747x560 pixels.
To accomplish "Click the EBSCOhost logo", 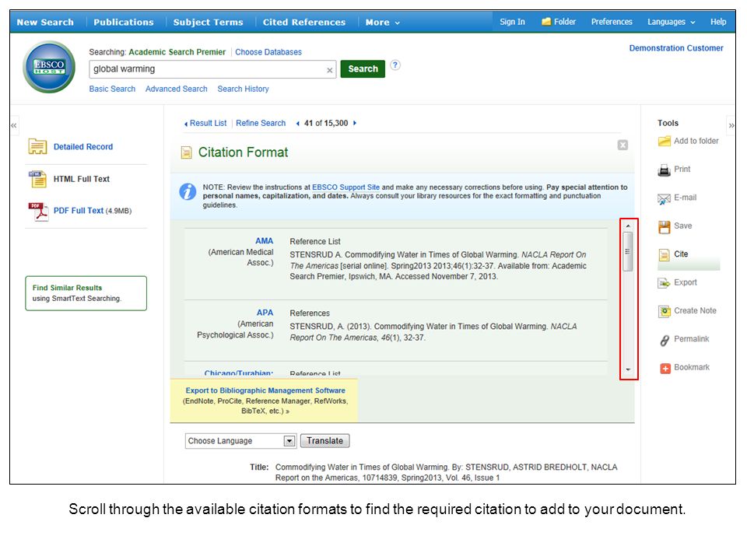I will [x=49, y=67].
